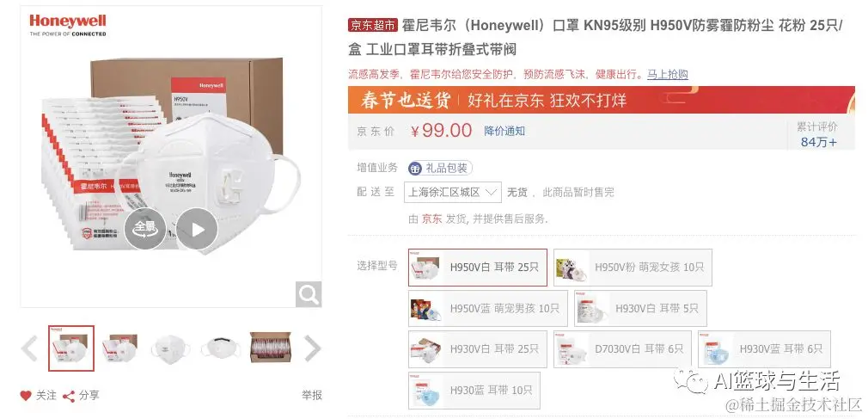
Task: Click the magnifier zoom icon on the image
Action: tap(309, 294)
